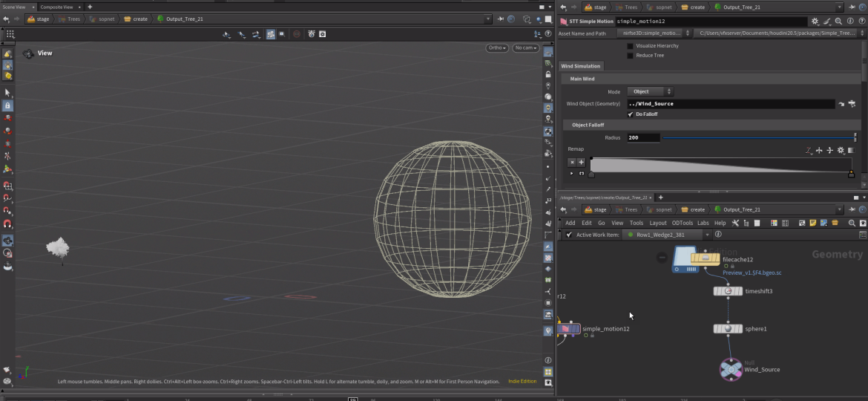Select the arrow select tool in left toolbar
Viewport: 868px width, 401px height.
click(7, 93)
